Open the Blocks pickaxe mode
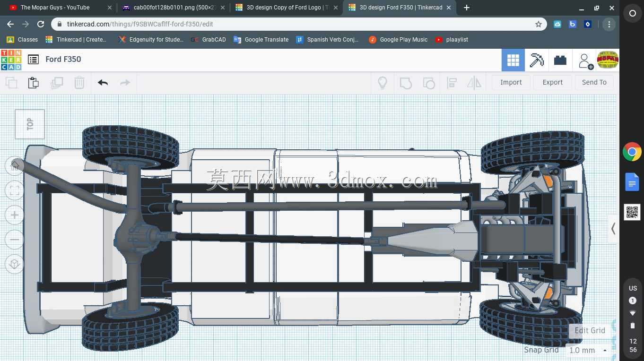Viewport: 644px width, 361px height. coord(537,60)
